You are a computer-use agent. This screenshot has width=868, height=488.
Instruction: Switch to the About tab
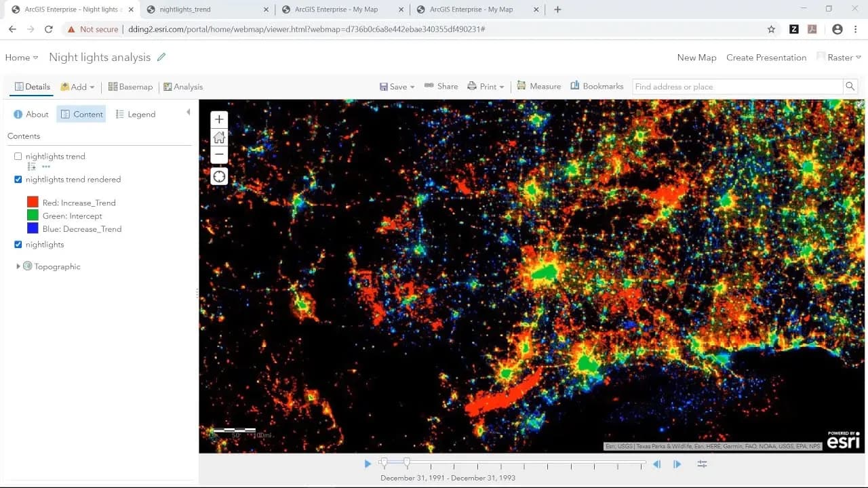point(31,115)
